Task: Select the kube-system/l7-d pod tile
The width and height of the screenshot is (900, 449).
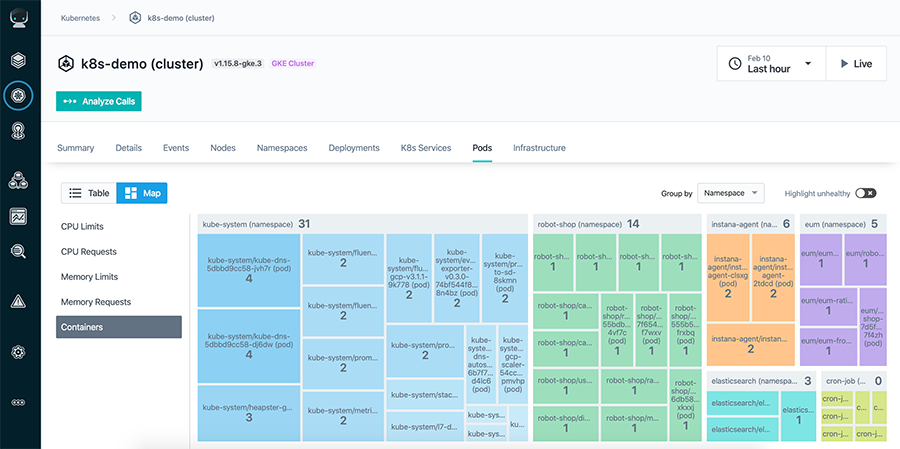Action: click(x=425, y=425)
